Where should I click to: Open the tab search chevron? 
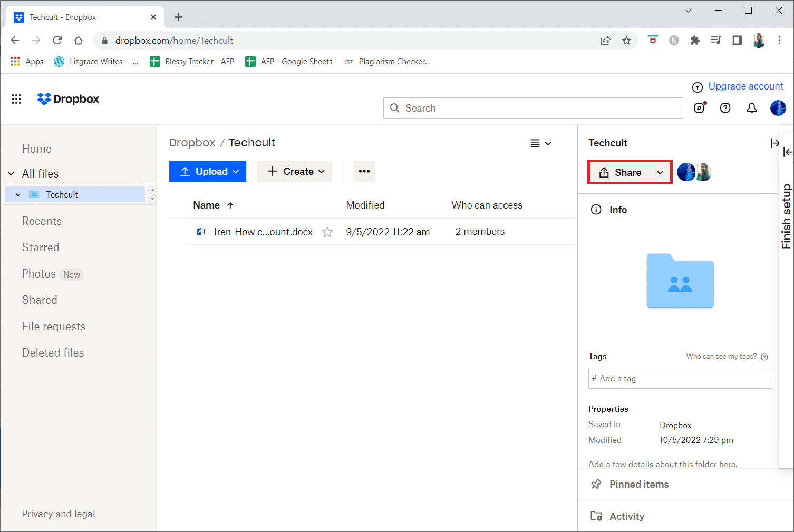tap(688, 11)
